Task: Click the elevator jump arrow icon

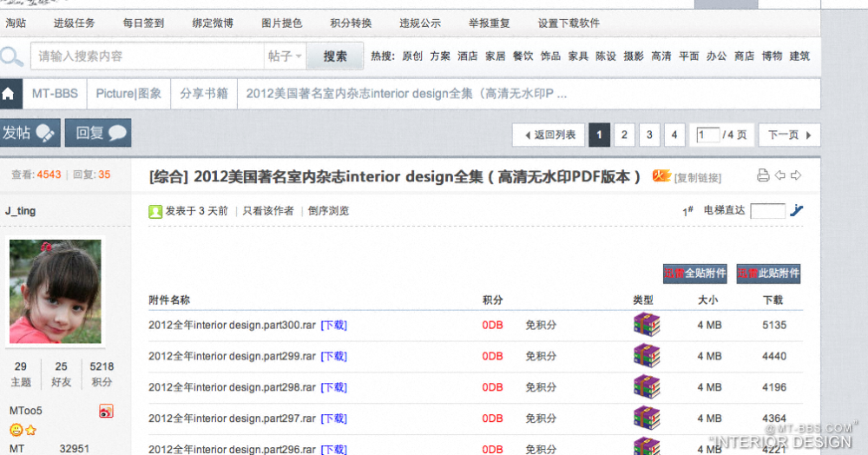Action: tap(797, 210)
